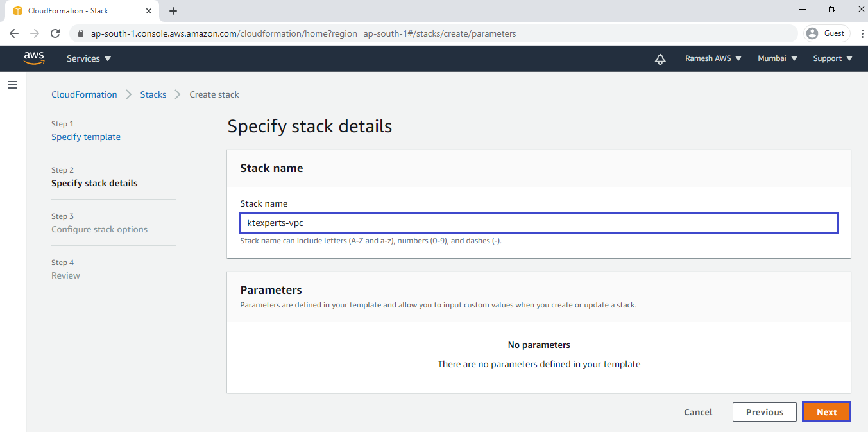Open the notifications bell
The height and width of the screenshot is (432, 868).
(x=660, y=59)
